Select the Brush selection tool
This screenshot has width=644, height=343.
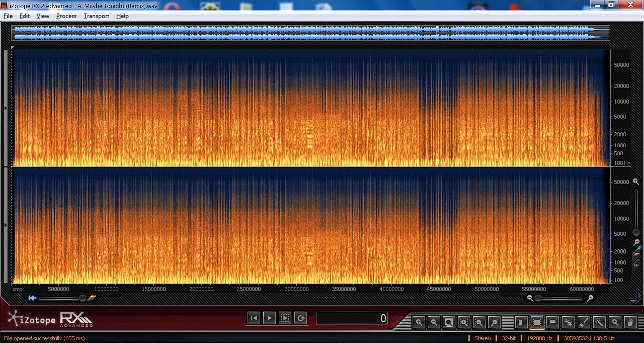(x=584, y=322)
